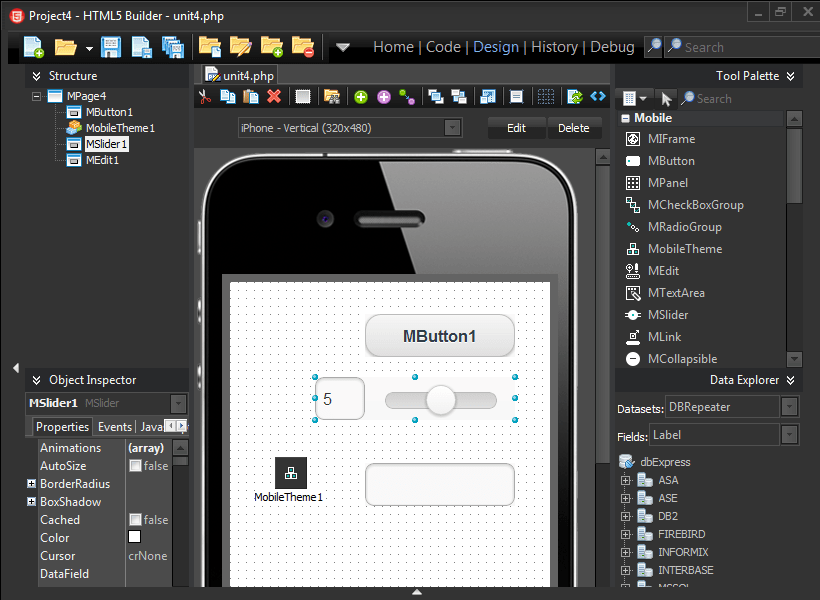Select MobileTheme1 in the Structure tree
This screenshot has height=600, width=820.
(x=120, y=128)
